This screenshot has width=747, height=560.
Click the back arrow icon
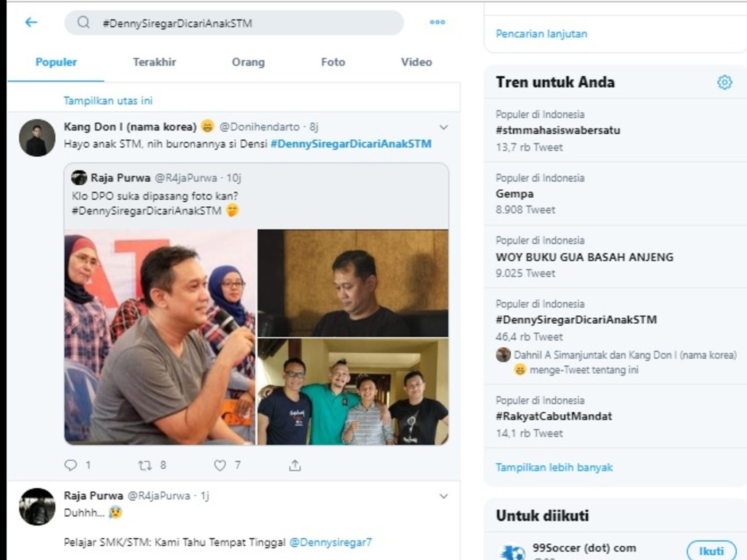[x=31, y=23]
